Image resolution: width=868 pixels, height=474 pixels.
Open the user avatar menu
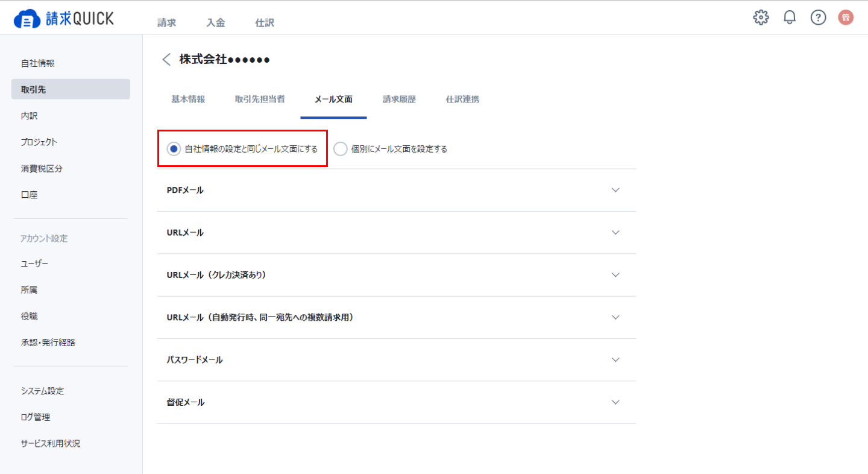tap(846, 17)
